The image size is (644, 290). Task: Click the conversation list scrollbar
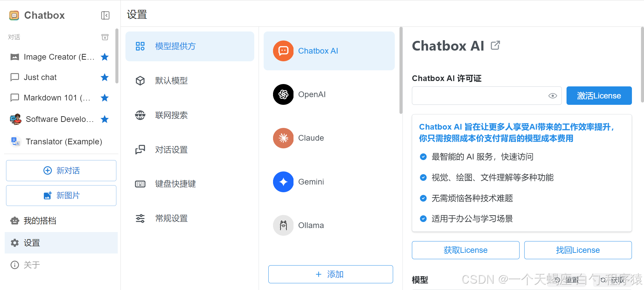point(117,56)
